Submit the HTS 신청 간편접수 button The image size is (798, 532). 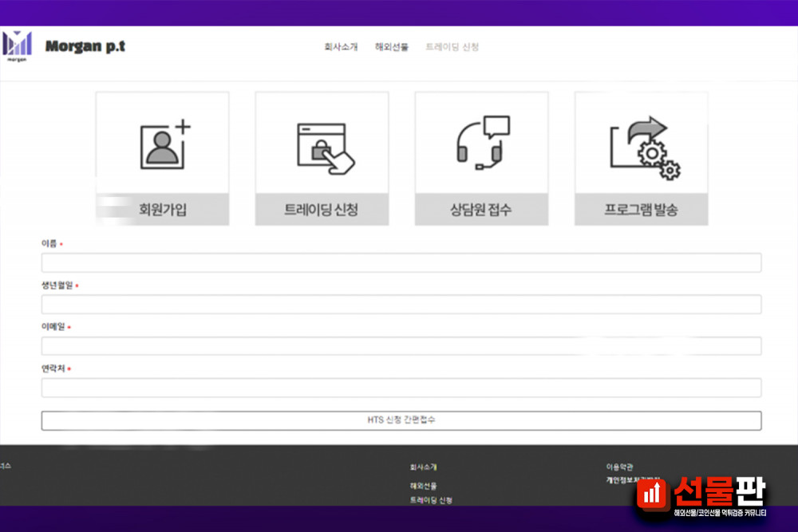coord(401,420)
